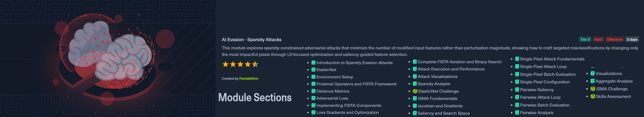Click the cube icon beside JSMA Challenge
The width and height of the screenshot is (644, 117).
click(x=592, y=89)
